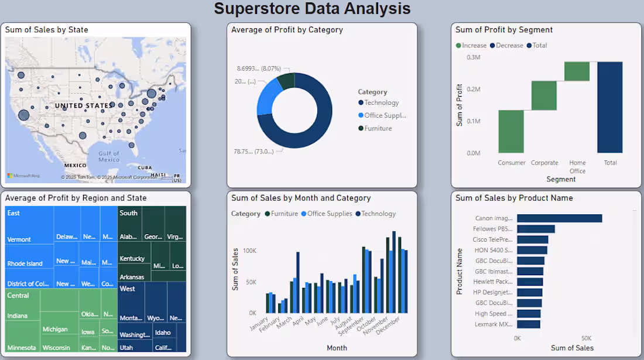Click the Microsoft Bing logo on the map
The width and height of the screenshot is (644, 360).
[23, 176]
